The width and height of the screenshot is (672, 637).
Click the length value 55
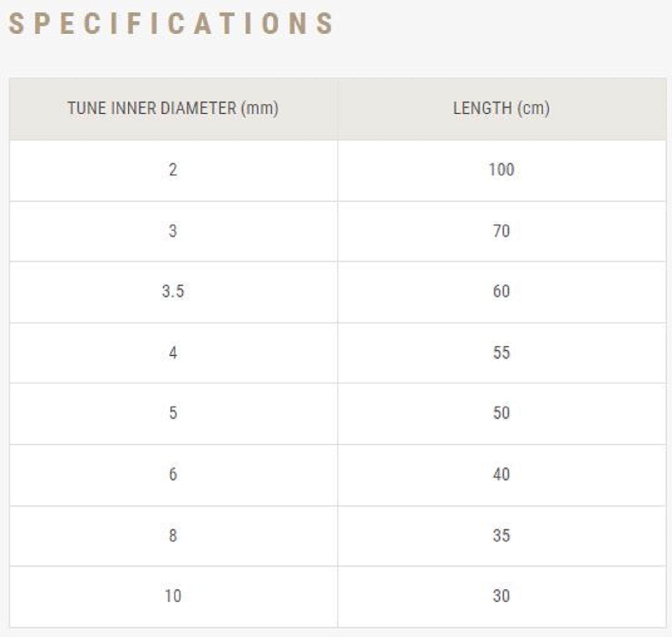tap(501, 353)
